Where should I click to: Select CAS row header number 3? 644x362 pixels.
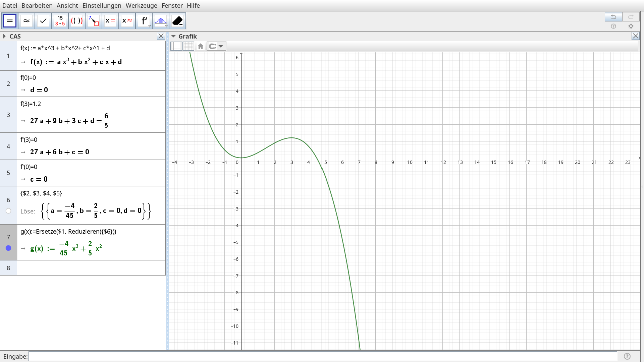coord(8,115)
